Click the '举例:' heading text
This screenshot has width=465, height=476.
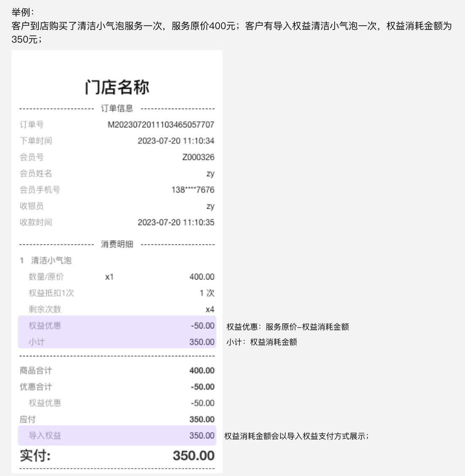(x=23, y=12)
